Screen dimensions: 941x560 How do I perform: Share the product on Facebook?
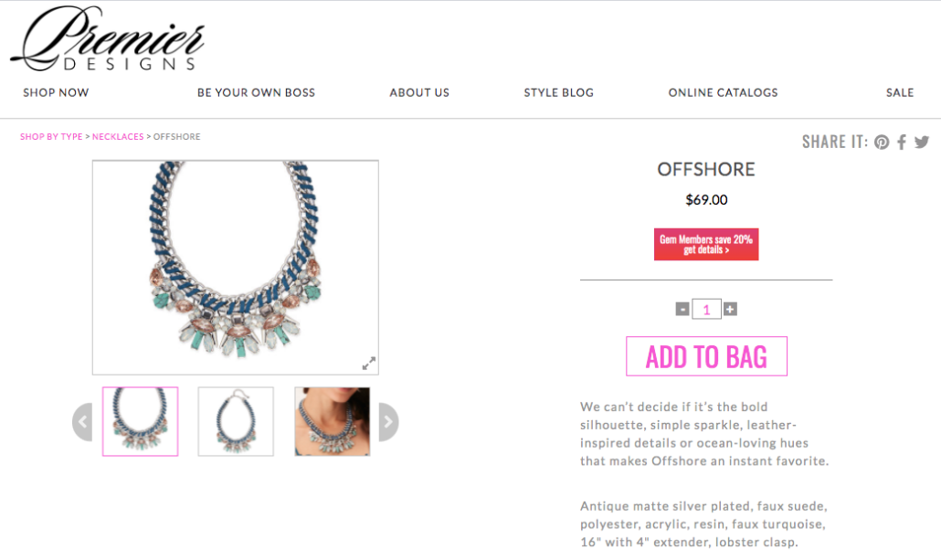pos(902,143)
